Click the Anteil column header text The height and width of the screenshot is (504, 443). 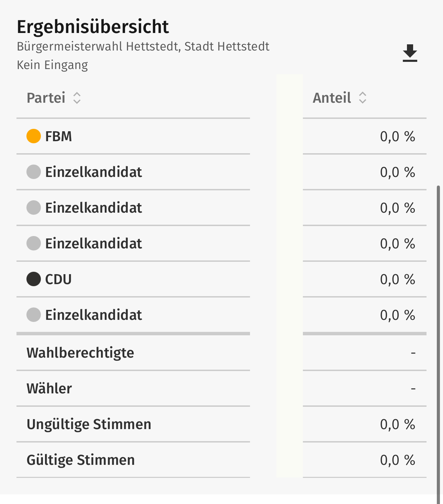coord(332,98)
